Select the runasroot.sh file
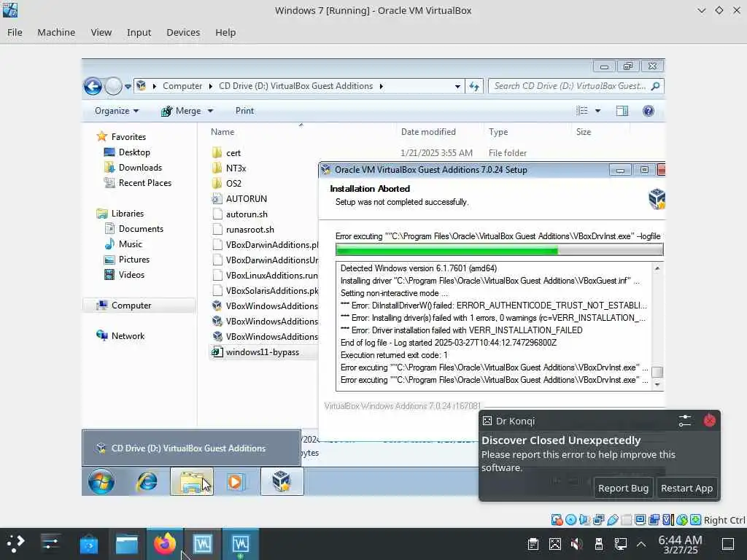 click(x=250, y=230)
